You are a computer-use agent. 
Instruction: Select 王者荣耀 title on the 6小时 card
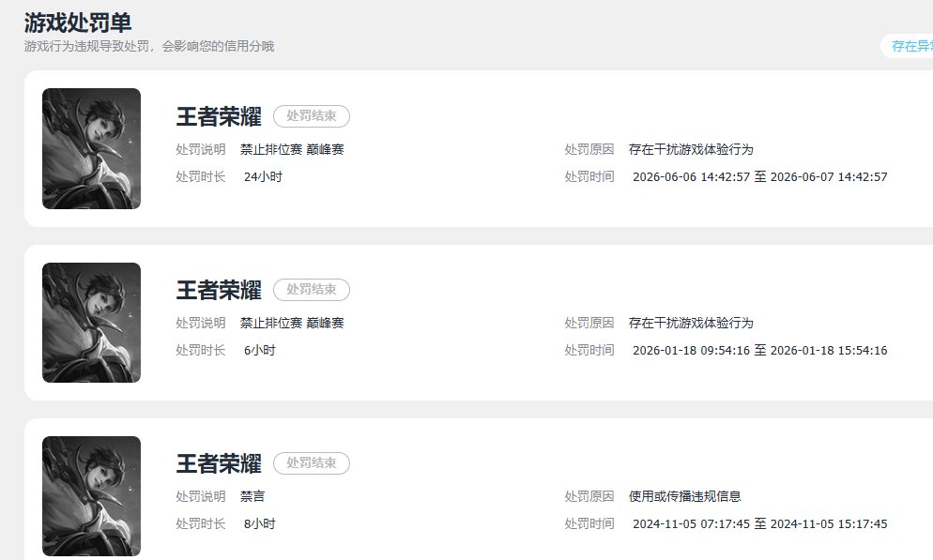[219, 290]
